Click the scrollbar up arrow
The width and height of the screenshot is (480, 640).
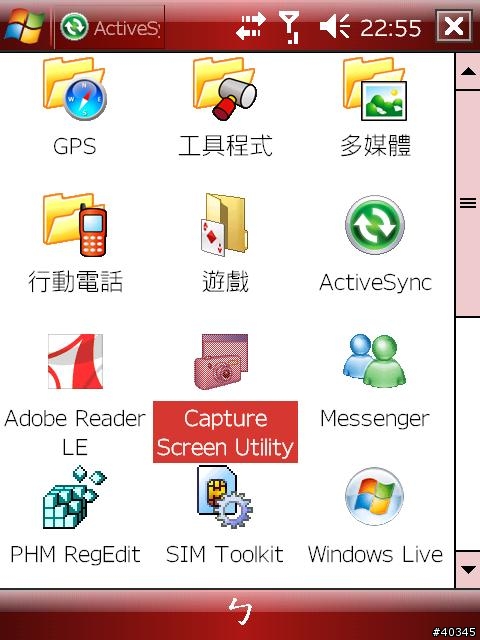tap(468, 72)
